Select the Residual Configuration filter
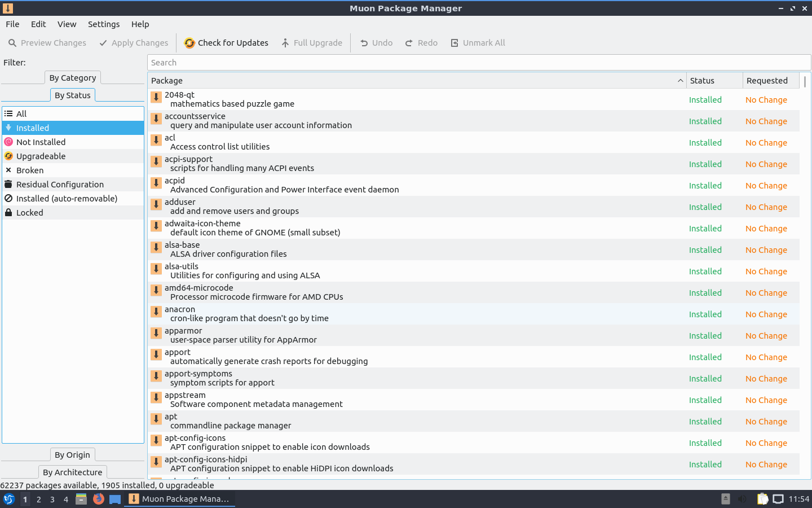812x508 pixels. (60, 185)
